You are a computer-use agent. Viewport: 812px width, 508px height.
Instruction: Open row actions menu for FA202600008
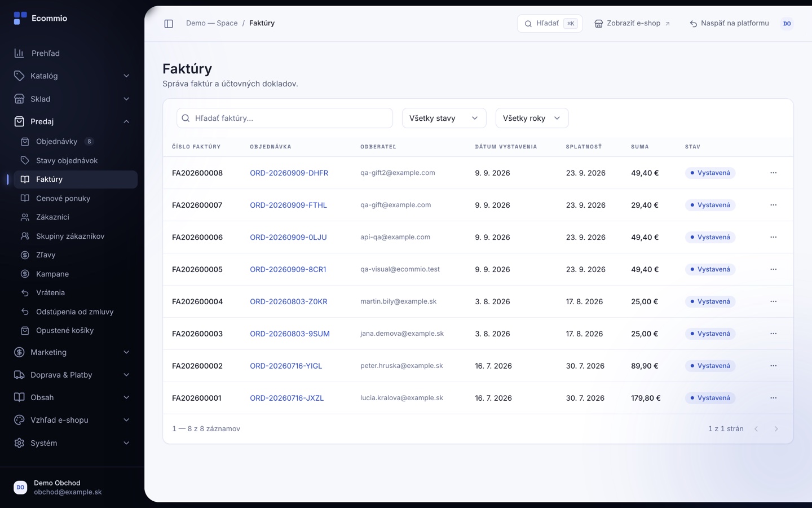[x=773, y=173]
